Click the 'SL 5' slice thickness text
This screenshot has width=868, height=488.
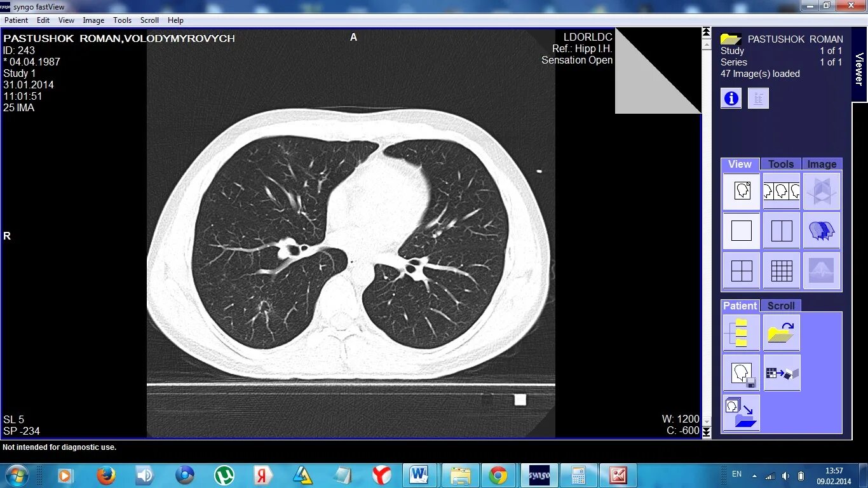pyautogui.click(x=13, y=419)
